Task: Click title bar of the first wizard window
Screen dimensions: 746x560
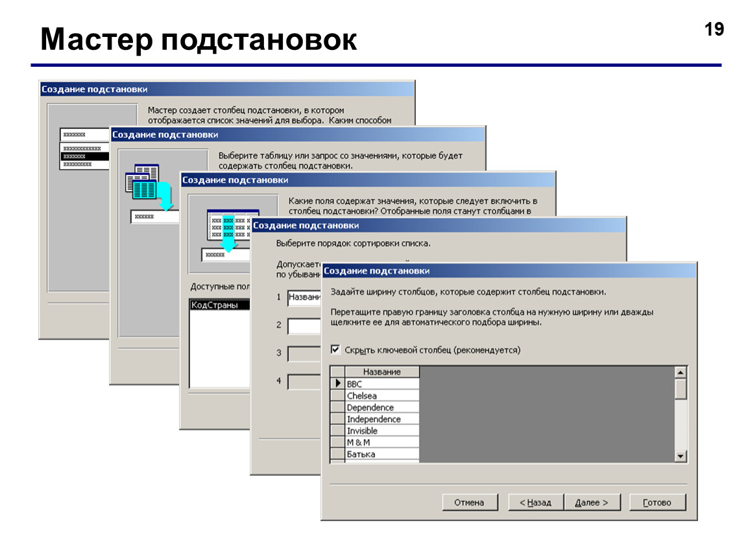Action: tap(228, 89)
